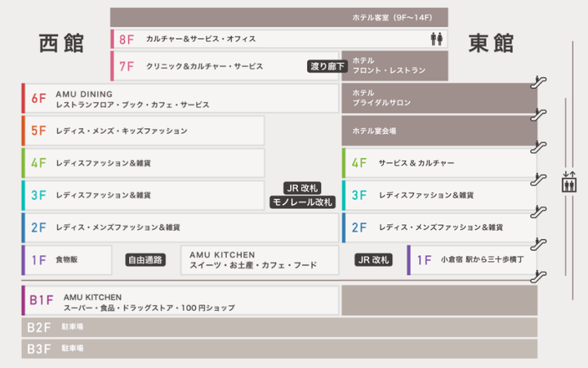Open the West 6F AMU DINING row
588x368 pixels.
click(180, 99)
